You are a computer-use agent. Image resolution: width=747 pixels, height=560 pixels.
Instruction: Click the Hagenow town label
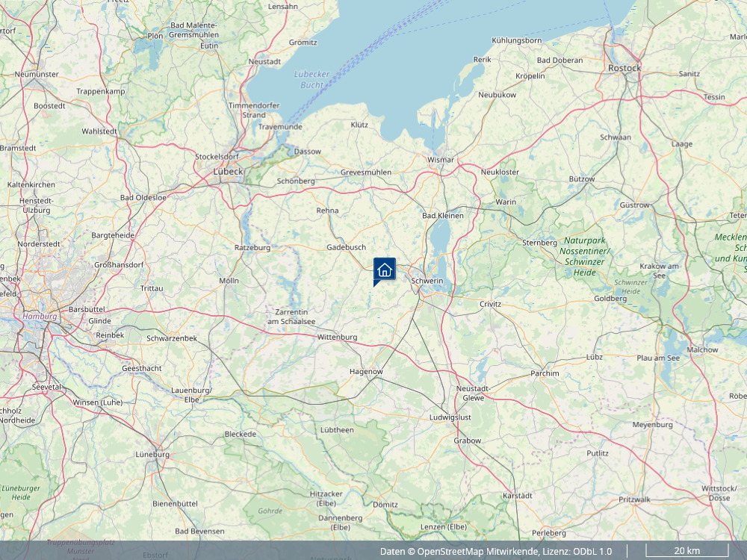click(x=366, y=372)
